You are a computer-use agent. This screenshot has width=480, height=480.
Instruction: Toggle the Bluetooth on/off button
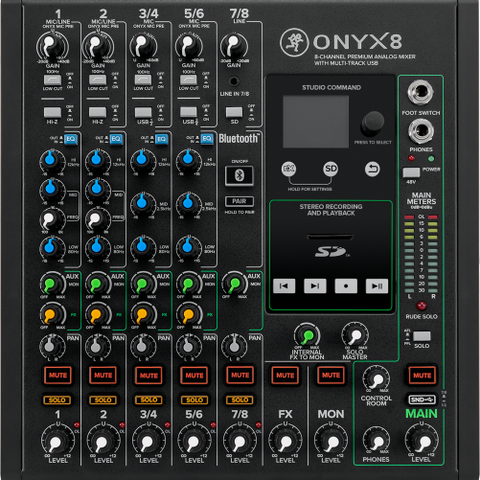[239, 175]
